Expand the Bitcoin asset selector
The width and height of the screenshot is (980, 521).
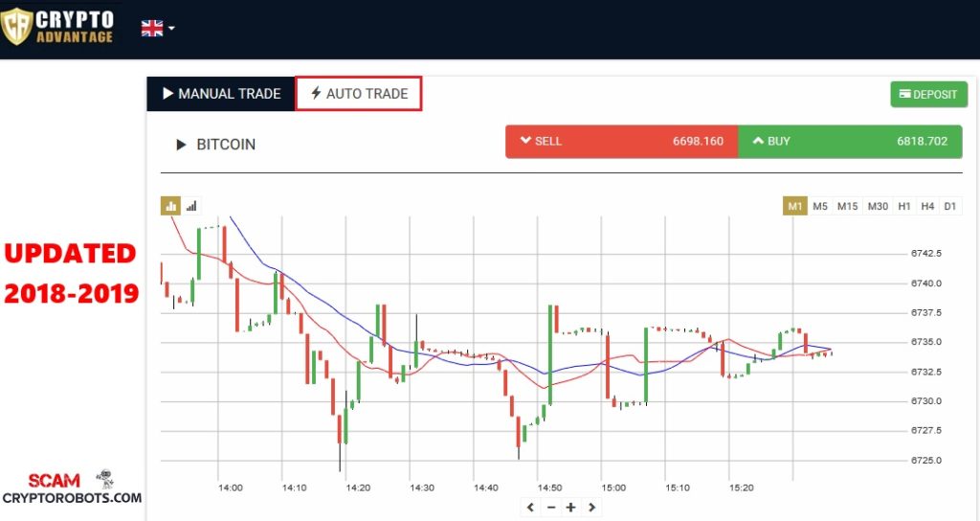216,145
